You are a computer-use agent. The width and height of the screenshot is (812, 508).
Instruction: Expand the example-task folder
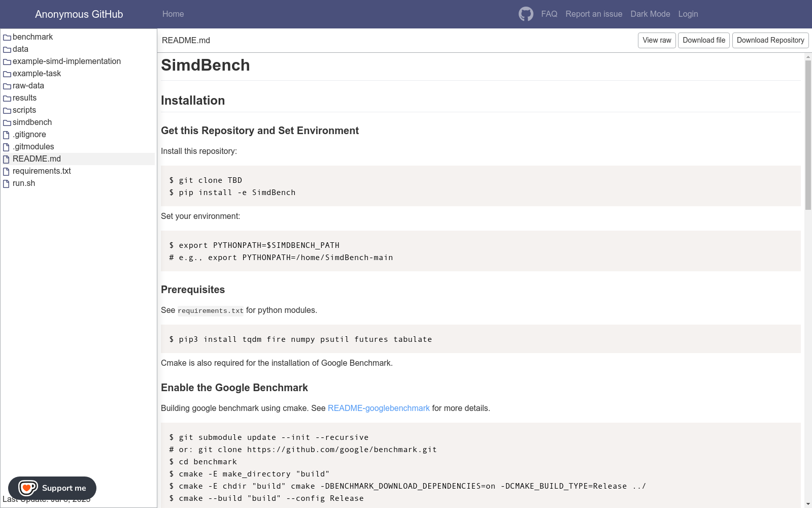click(x=37, y=74)
